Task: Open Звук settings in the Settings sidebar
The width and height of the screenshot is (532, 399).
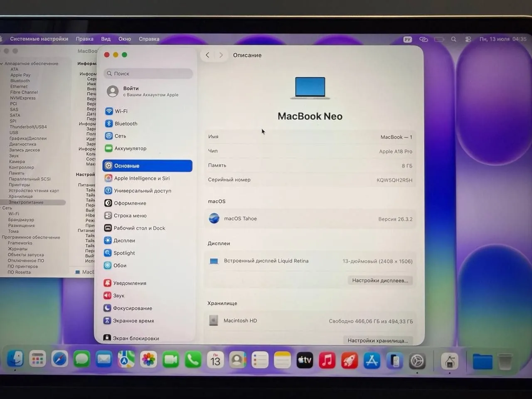Action: [148, 296]
